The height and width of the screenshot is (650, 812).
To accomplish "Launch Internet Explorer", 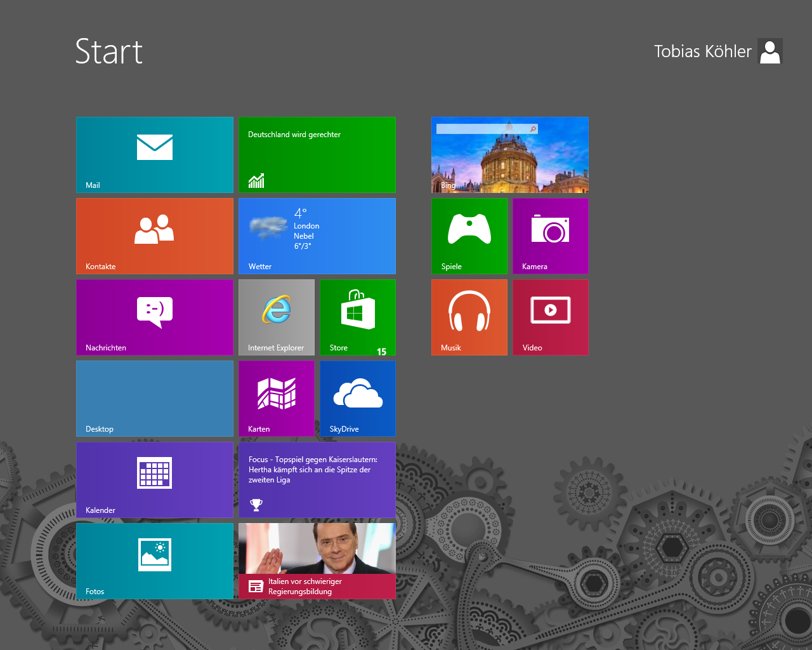I will (x=277, y=317).
